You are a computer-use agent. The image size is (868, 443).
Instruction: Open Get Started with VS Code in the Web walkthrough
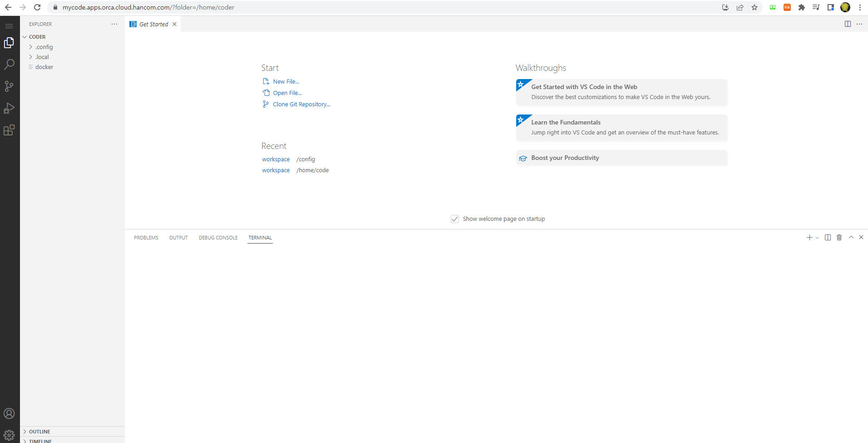point(621,92)
